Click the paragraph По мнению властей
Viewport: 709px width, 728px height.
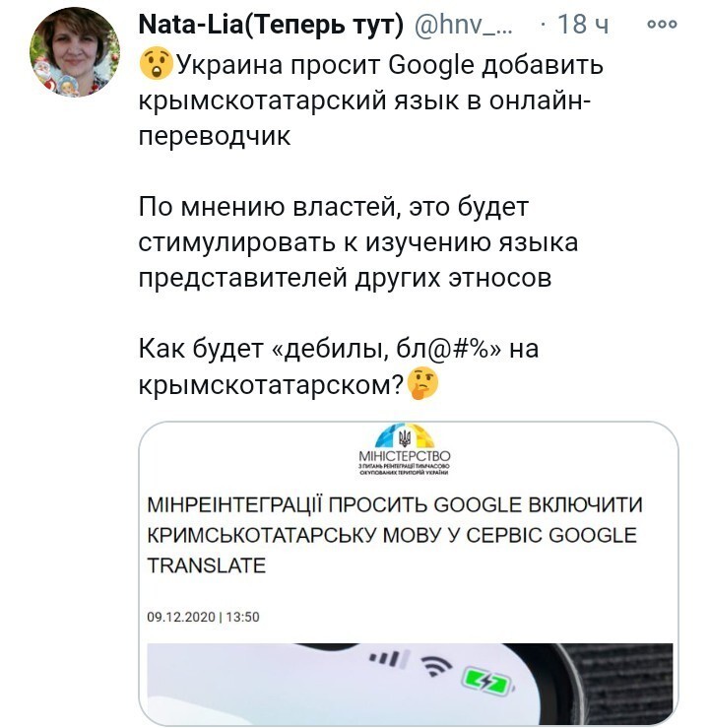pyautogui.click(x=358, y=242)
